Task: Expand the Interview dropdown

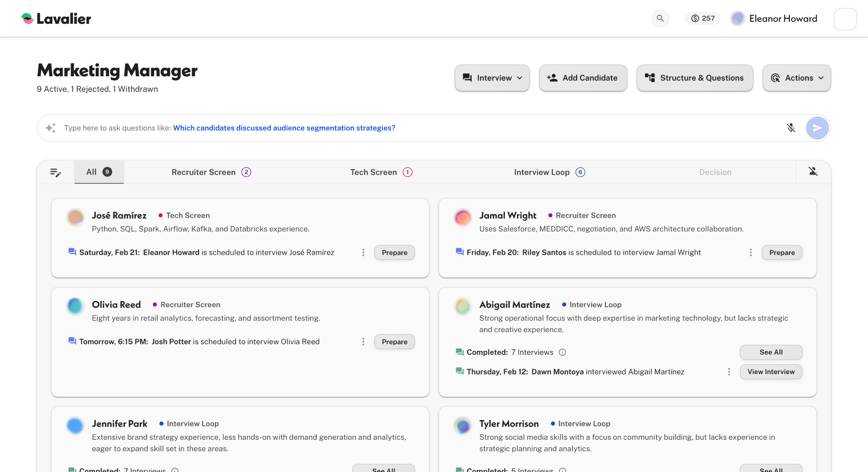Action: (x=492, y=78)
